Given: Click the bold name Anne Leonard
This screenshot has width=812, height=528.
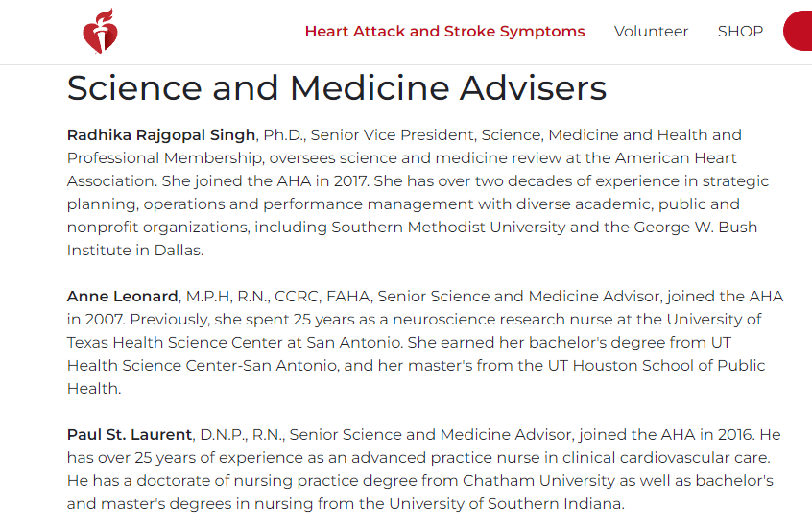Looking at the screenshot, I should click(122, 297).
